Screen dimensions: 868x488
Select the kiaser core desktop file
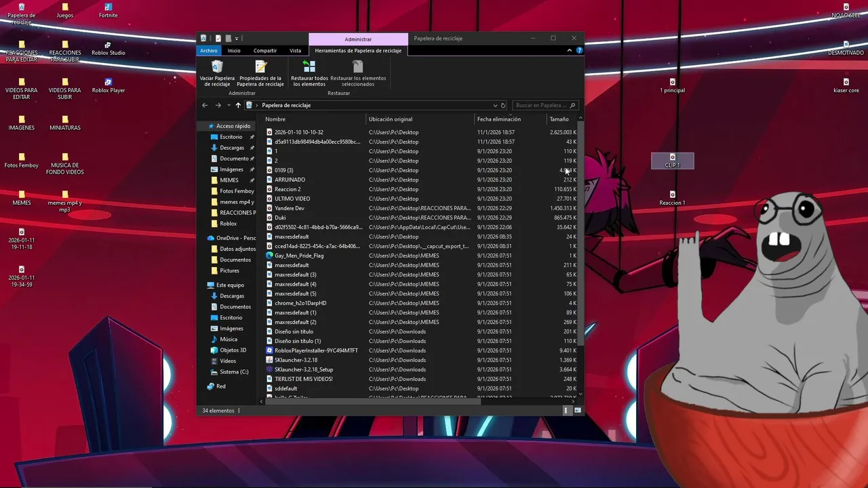click(x=846, y=85)
